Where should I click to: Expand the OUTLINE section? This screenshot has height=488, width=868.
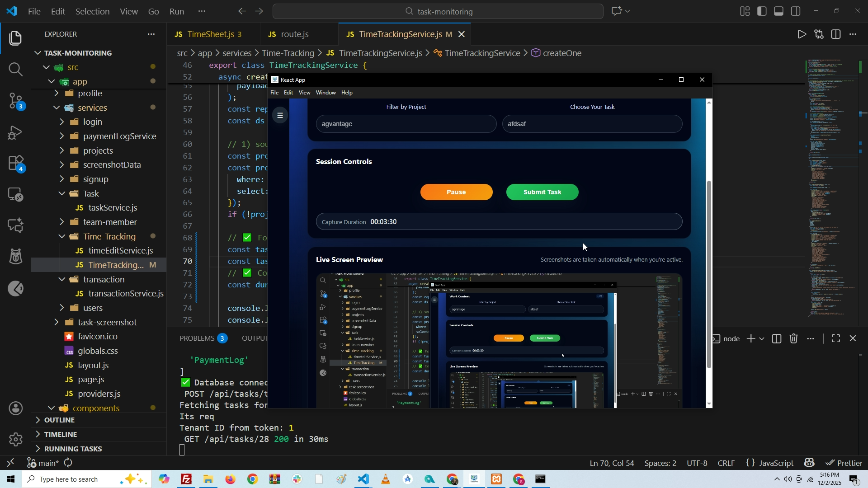pos(59,420)
